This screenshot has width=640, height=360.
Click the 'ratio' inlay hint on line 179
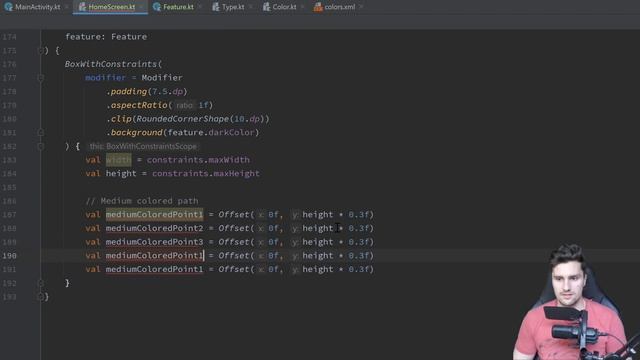click(x=184, y=105)
